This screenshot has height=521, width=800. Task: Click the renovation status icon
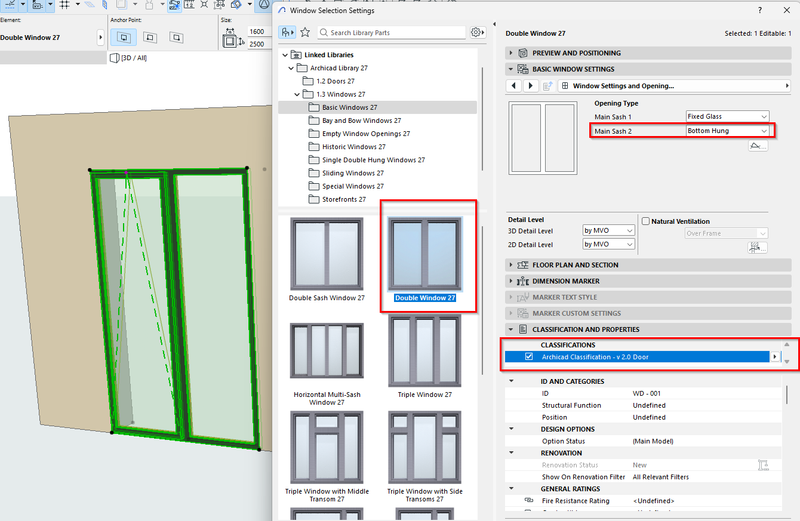click(763, 465)
